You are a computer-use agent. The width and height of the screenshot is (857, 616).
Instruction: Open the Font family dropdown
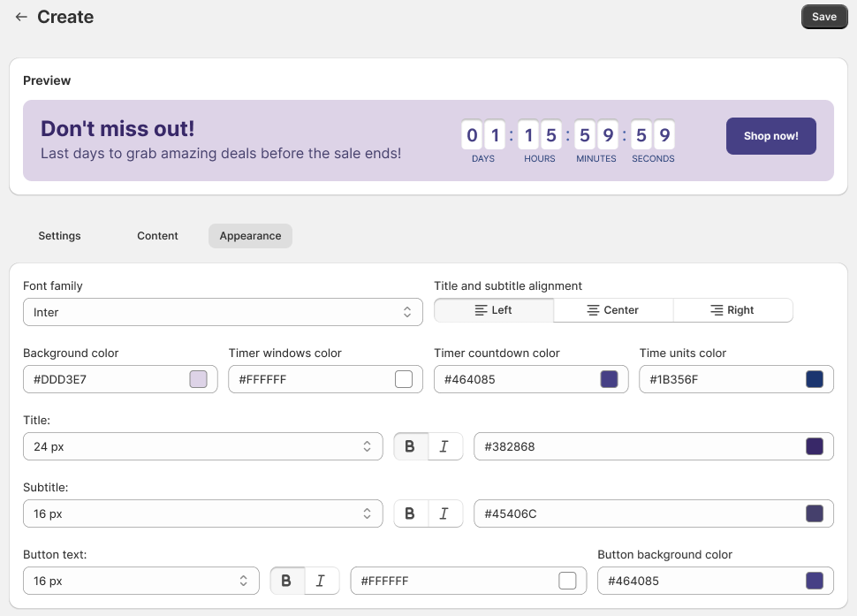223,312
